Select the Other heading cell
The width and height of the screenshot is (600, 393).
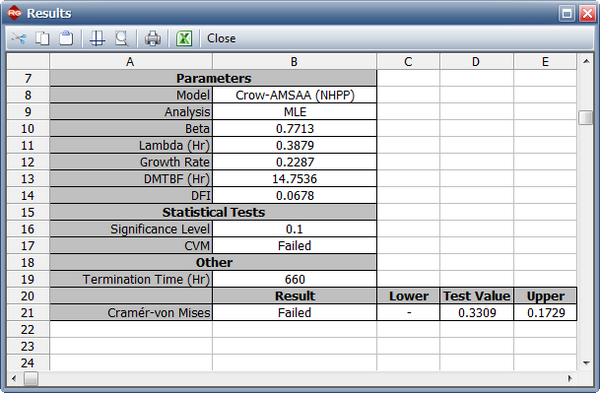[213, 263]
